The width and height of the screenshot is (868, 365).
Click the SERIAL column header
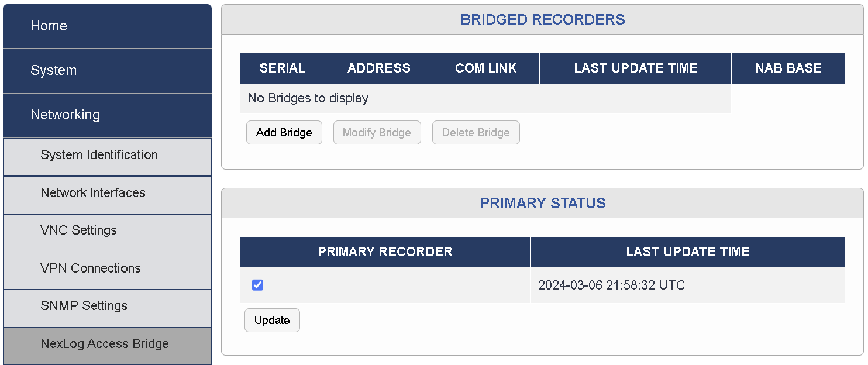pyautogui.click(x=283, y=68)
